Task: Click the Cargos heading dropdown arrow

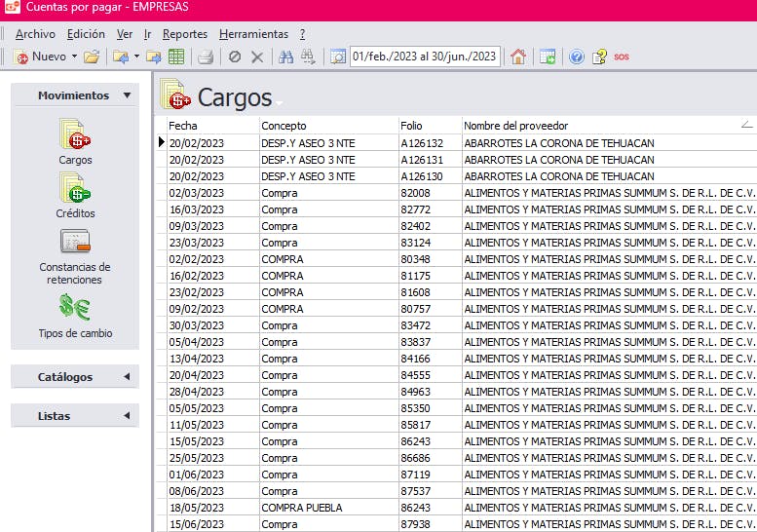Action: pyautogui.click(x=279, y=102)
